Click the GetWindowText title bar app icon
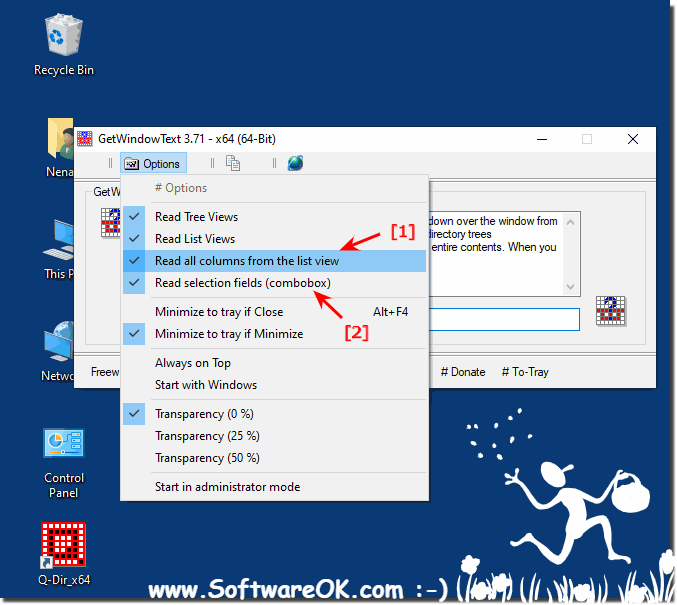 tap(85, 139)
